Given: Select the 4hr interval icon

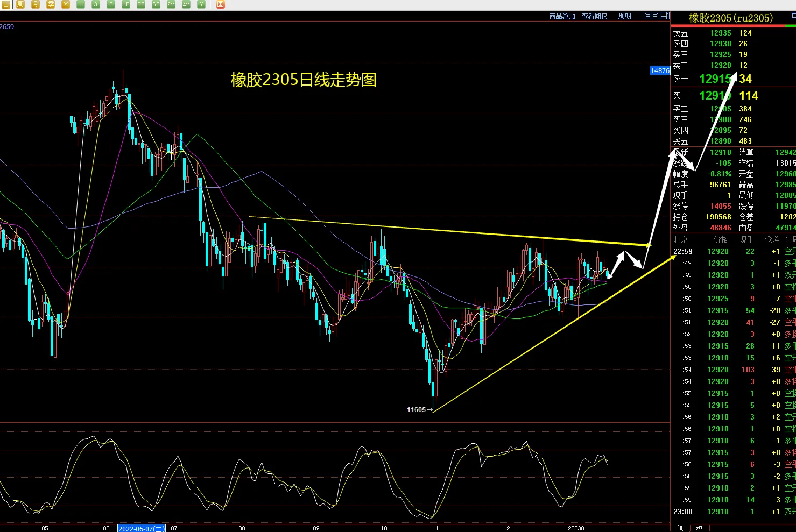Looking at the screenshot, I should pyautogui.click(x=186, y=4).
